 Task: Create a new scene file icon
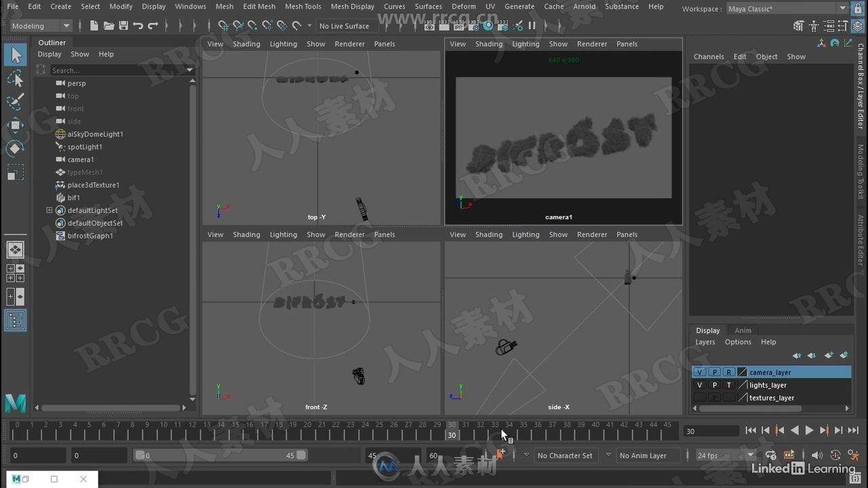[x=94, y=26]
